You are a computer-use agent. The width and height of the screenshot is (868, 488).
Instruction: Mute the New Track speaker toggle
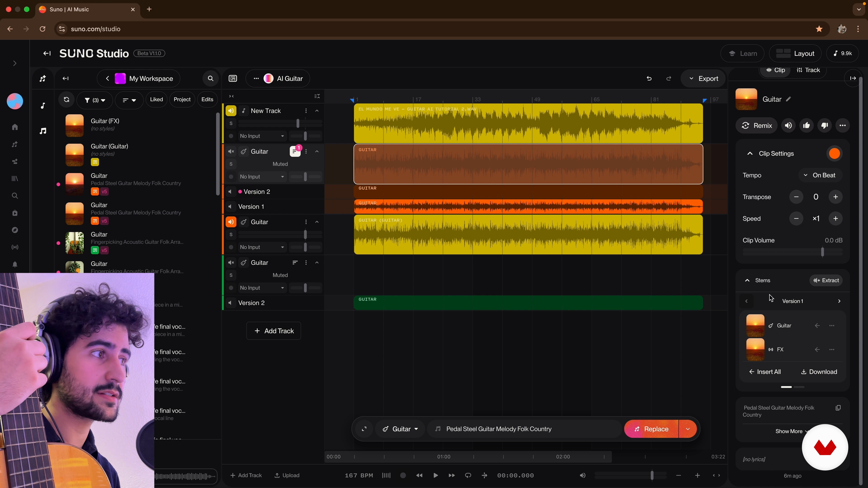point(231,111)
